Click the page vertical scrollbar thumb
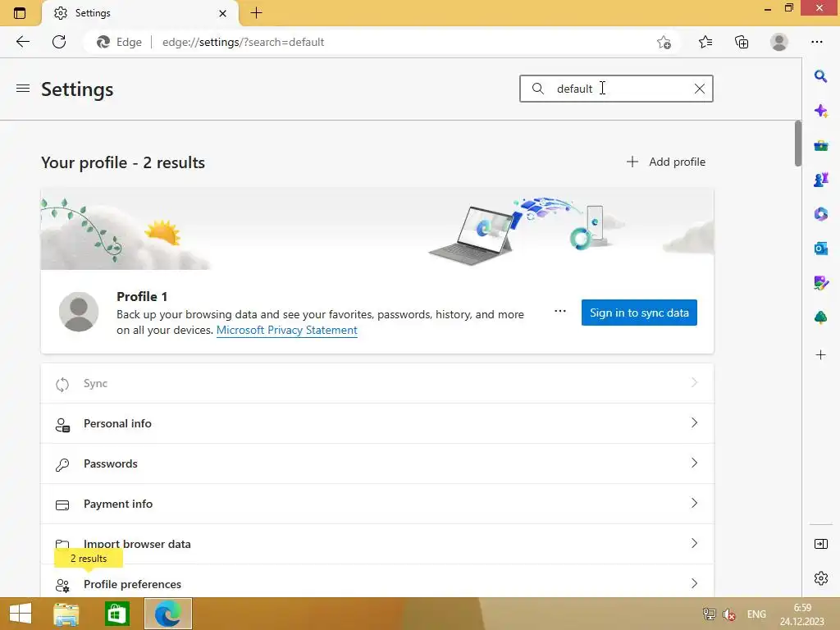The height and width of the screenshot is (630, 840). 797,144
